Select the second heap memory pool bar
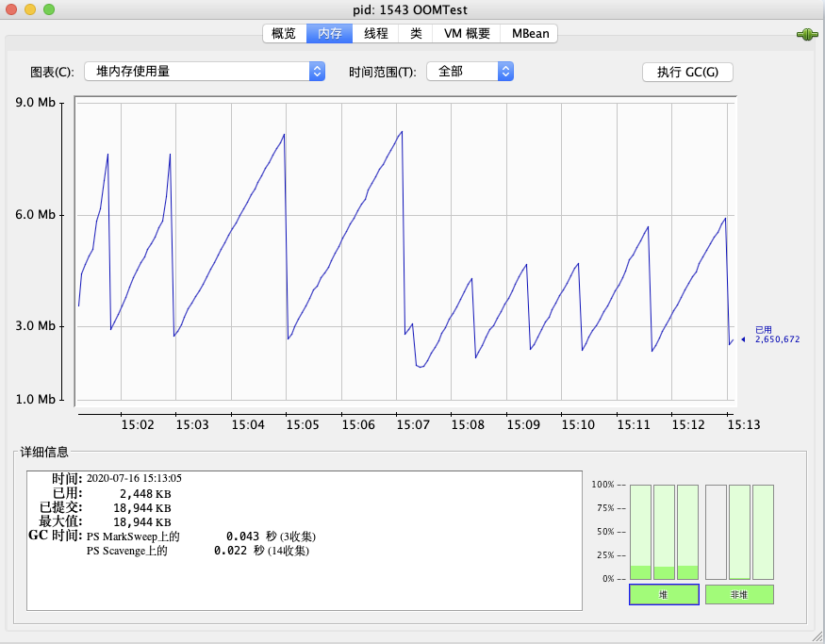Viewport: 825px width, 644px height. click(x=664, y=532)
